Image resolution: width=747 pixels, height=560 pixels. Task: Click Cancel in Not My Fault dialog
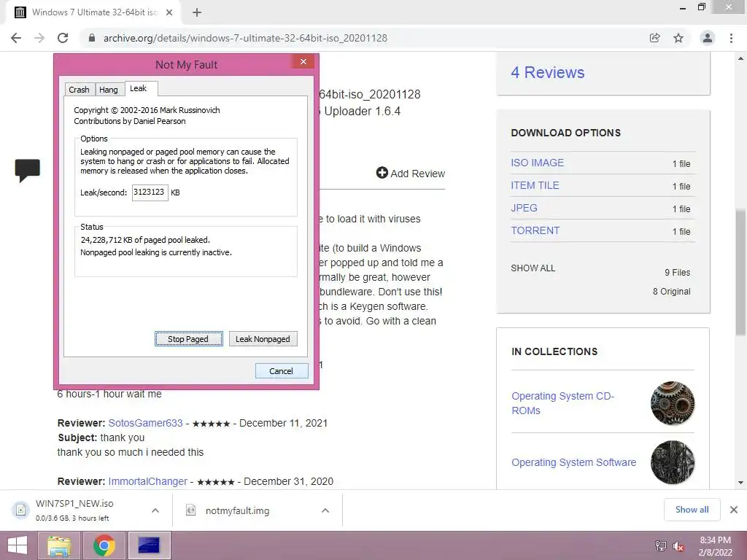point(282,371)
